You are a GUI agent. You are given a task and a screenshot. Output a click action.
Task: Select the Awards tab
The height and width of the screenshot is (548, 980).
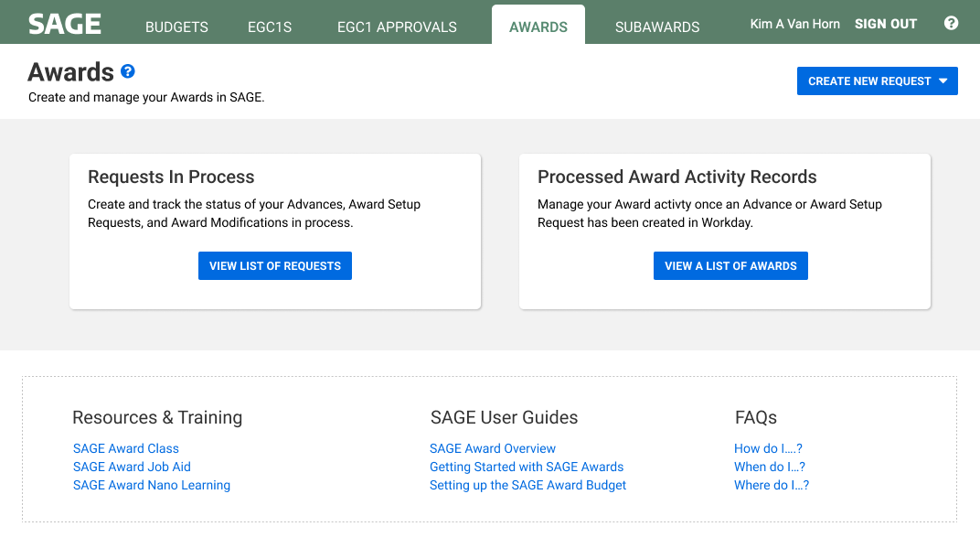coord(538,27)
